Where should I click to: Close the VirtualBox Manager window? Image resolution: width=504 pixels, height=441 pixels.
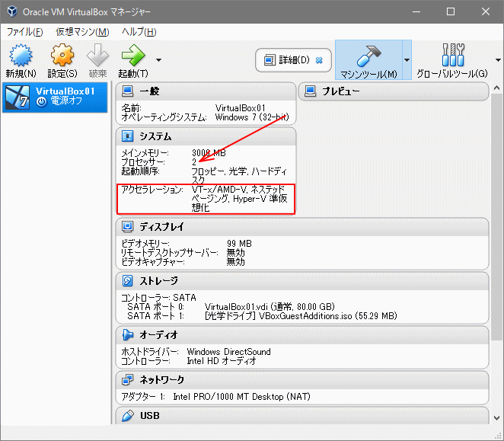(486, 12)
